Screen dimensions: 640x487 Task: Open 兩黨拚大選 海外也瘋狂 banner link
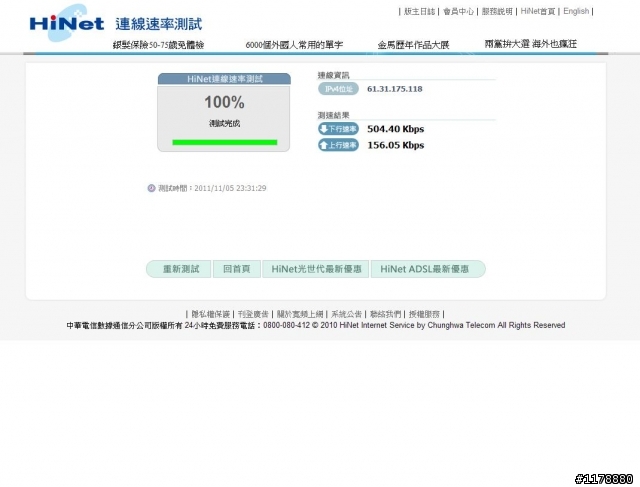click(531, 44)
